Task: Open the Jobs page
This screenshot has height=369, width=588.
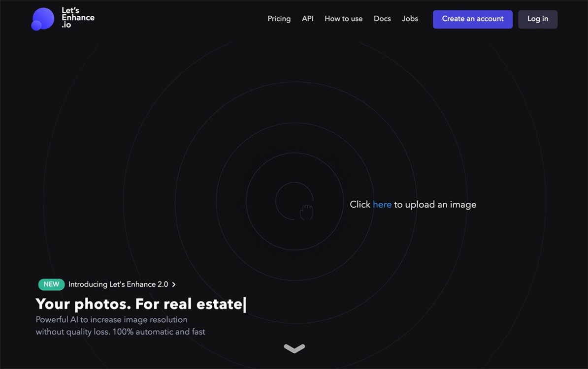Action: point(410,19)
